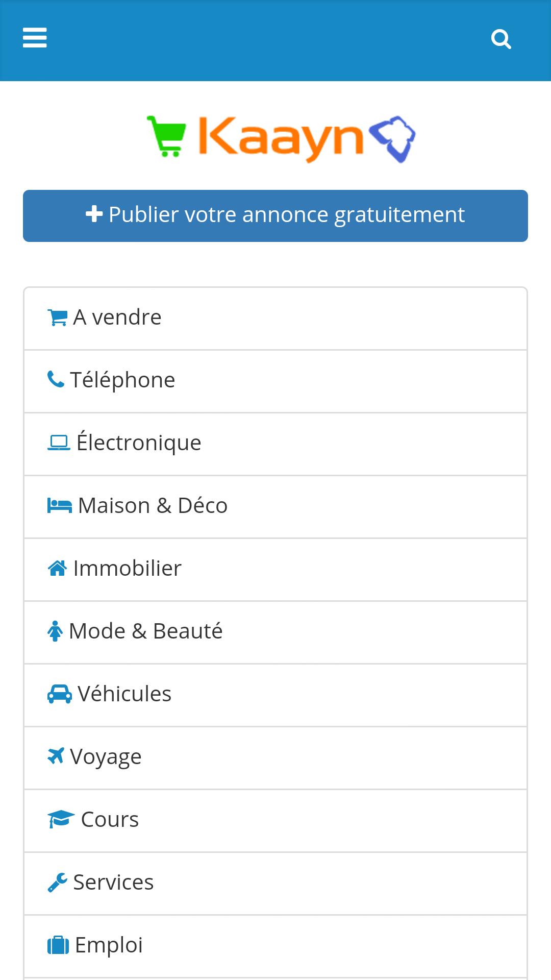
Task: Tap the woman icon for Mode & Beauté
Action: click(55, 631)
